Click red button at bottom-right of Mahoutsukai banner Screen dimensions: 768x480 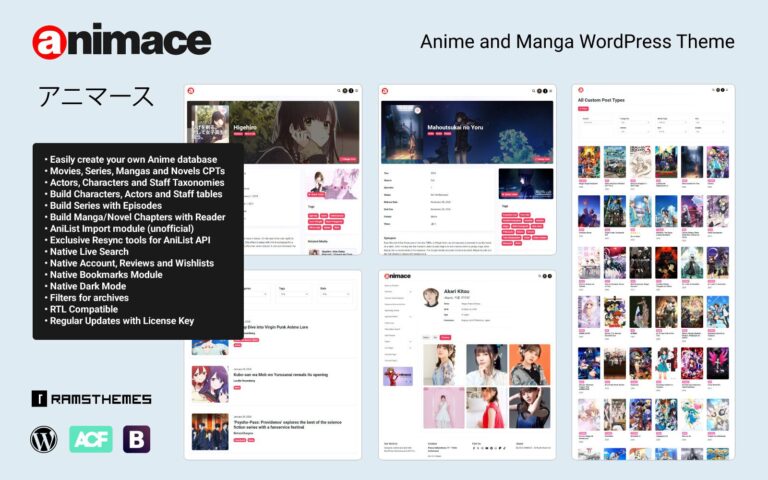coord(542,159)
